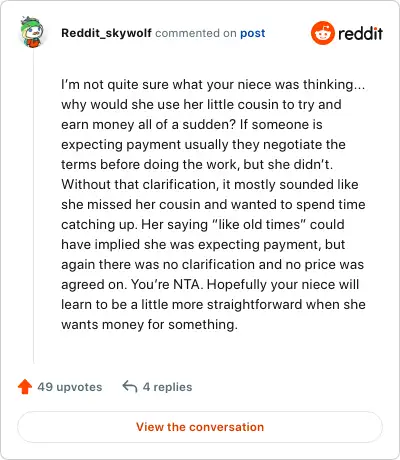
Task: Collapse comment via the vertical thread line
Action: point(34,207)
